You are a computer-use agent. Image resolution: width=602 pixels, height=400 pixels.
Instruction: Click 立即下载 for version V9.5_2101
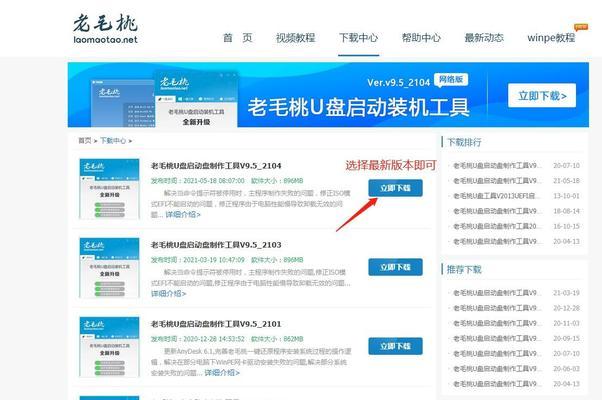coord(395,346)
